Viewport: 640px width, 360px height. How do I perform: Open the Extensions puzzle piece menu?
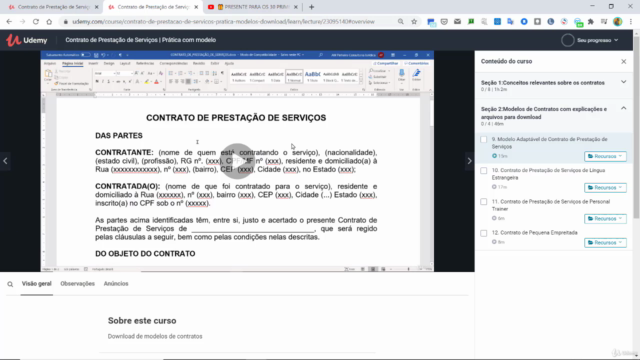591,22
